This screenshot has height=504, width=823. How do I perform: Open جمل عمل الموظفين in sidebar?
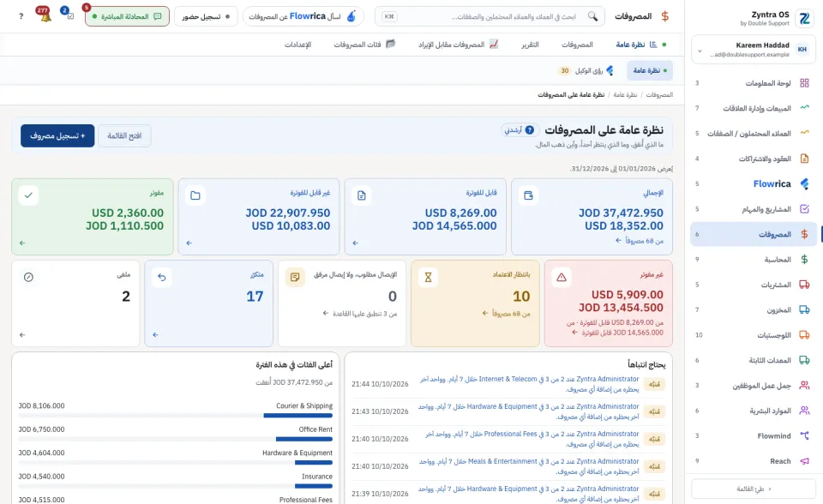(754, 386)
